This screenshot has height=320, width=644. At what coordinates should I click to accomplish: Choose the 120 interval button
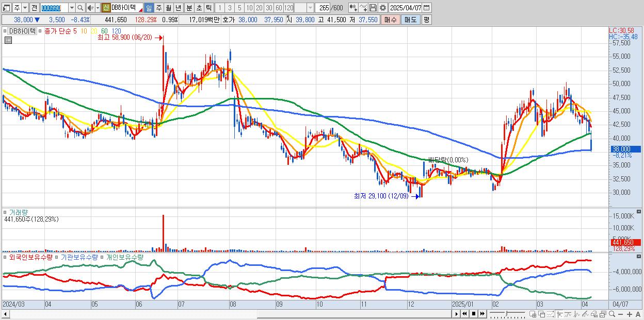point(288,8)
